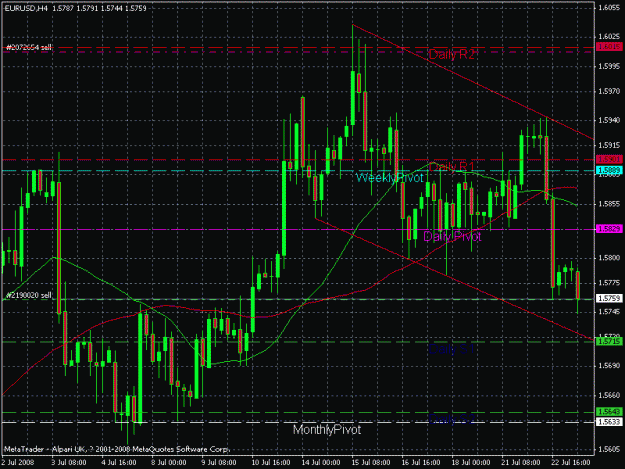Click the 1.6055 price axis value
The image size is (625, 469).
coord(609,8)
